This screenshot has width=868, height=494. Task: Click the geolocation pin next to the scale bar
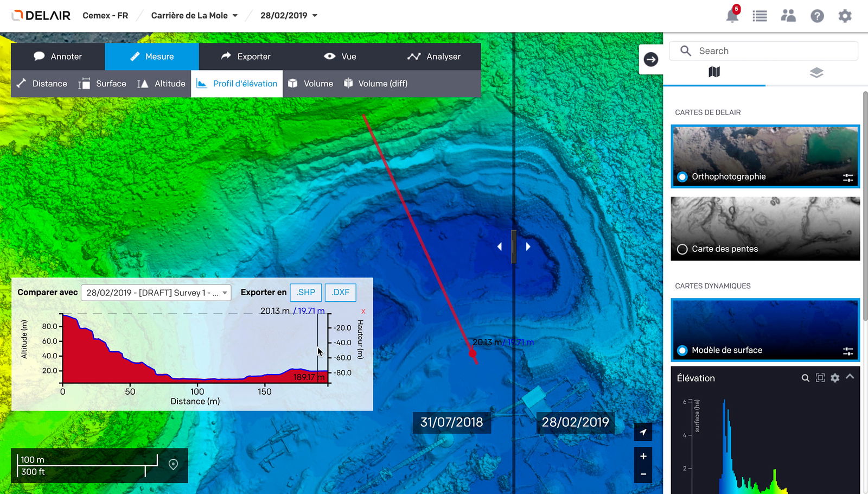point(173,464)
